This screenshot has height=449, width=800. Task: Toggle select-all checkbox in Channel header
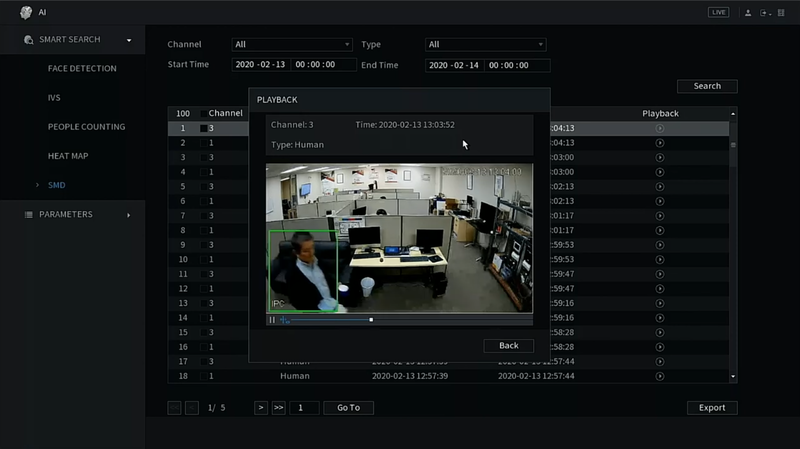(203, 114)
